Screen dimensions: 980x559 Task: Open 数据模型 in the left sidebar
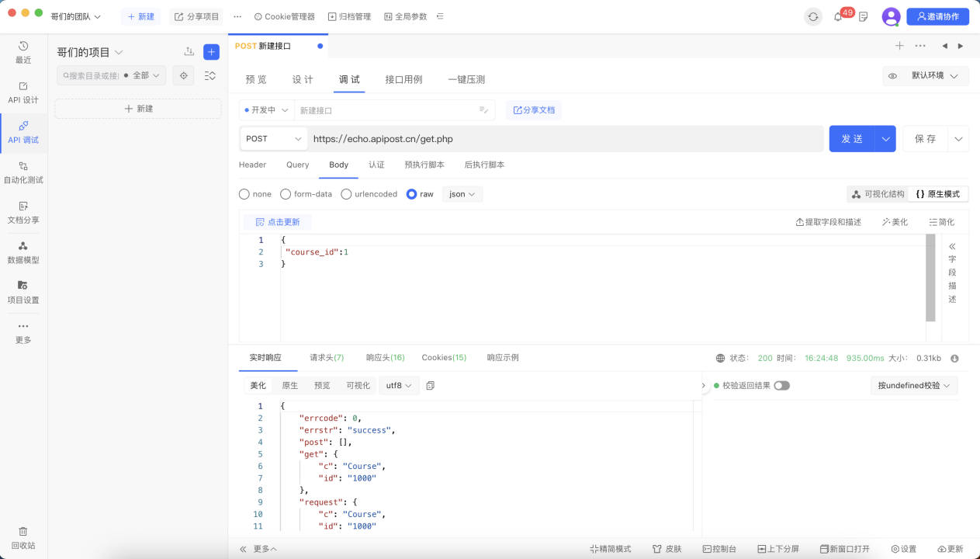23,252
